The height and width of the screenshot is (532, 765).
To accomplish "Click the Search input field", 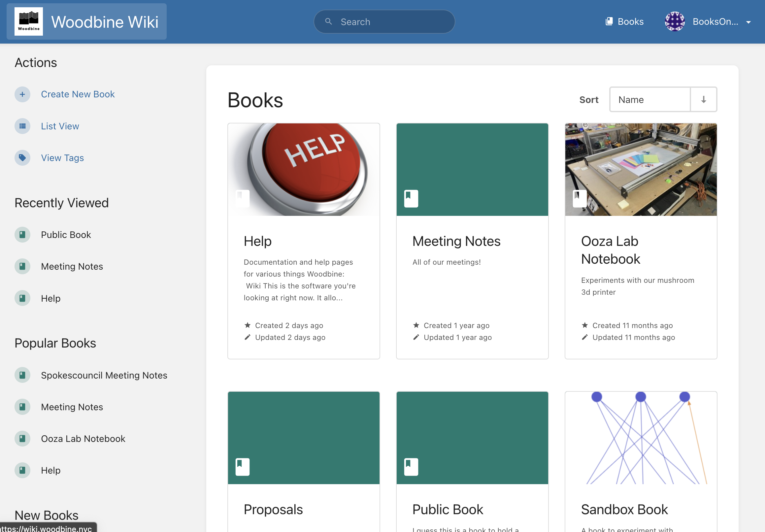I will pyautogui.click(x=384, y=22).
